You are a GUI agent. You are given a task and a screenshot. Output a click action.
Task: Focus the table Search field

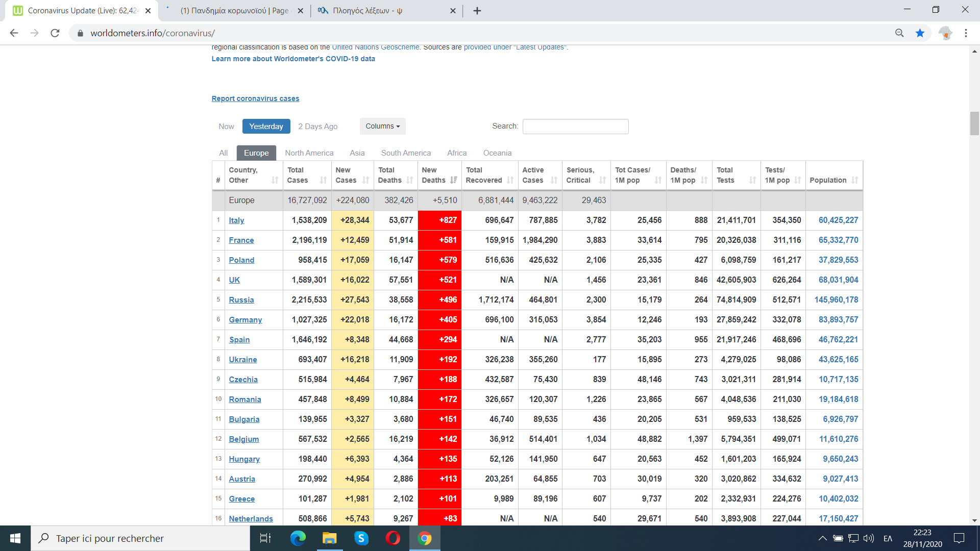575,127
